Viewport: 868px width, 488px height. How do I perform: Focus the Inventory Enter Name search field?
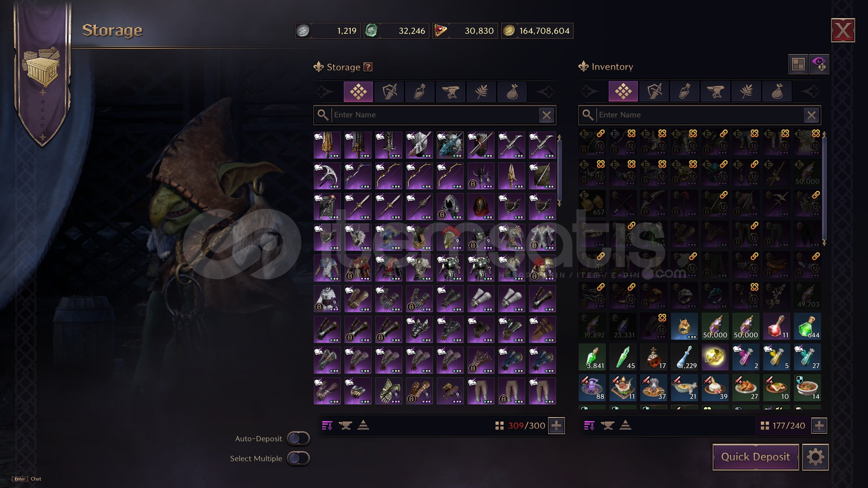(699, 115)
